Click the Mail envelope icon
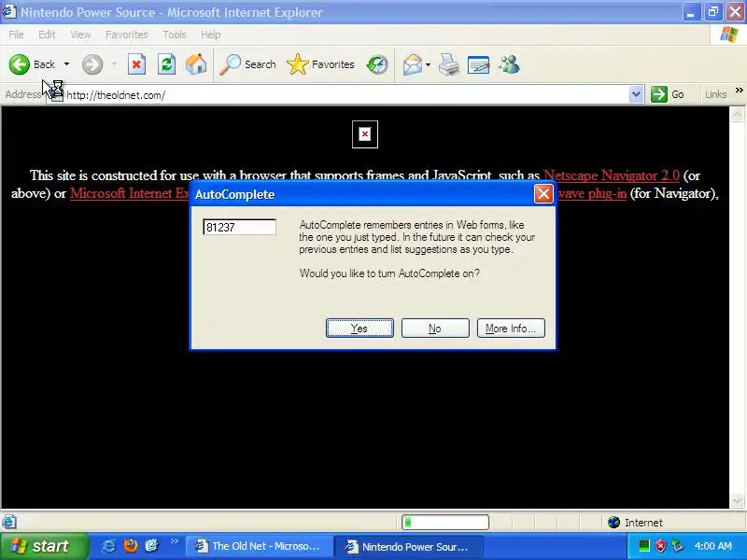This screenshot has width=747, height=560. [x=412, y=64]
